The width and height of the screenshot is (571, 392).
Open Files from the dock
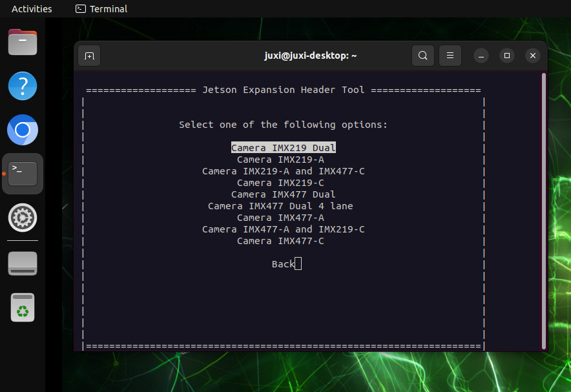pyautogui.click(x=23, y=42)
